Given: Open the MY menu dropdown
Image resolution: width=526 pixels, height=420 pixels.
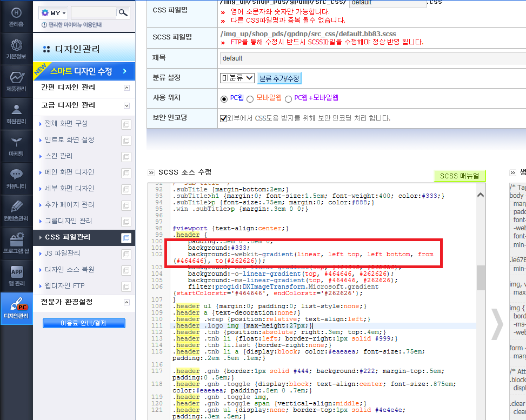Looking at the screenshot, I should pyautogui.click(x=54, y=13).
